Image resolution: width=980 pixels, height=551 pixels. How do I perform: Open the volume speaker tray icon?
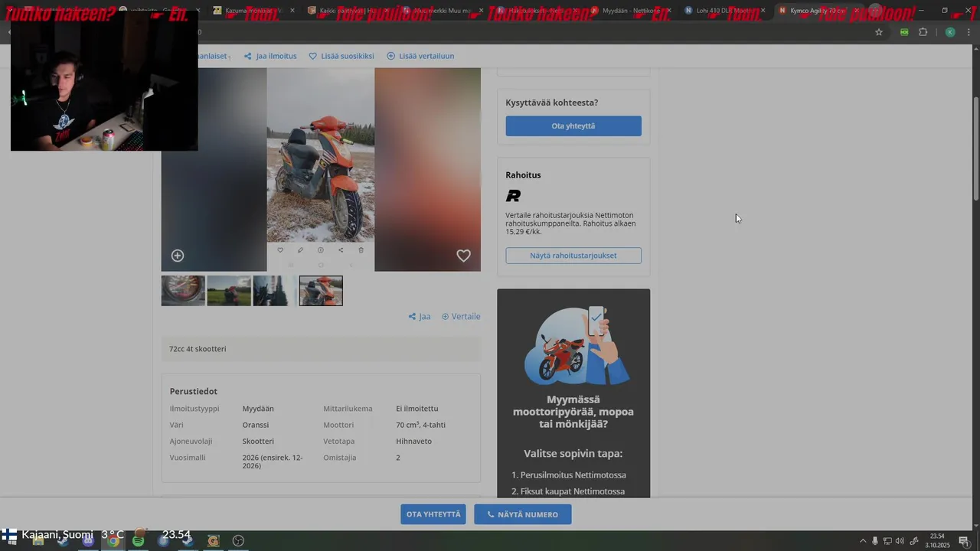(x=900, y=541)
